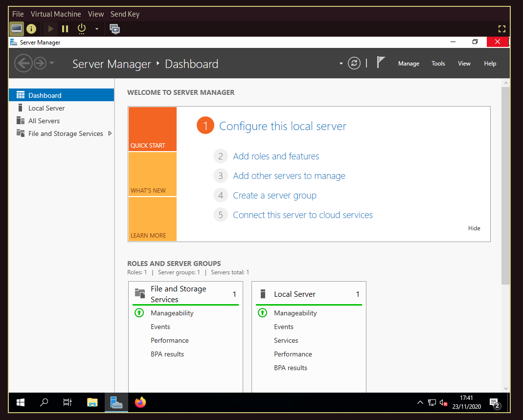The width and height of the screenshot is (523, 420).
Task: Open Windows taskbar search
Action: [44, 402]
